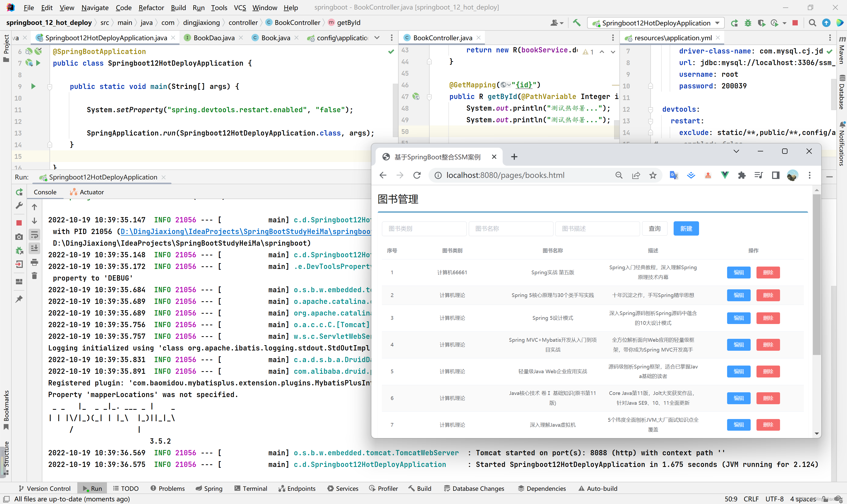Image resolution: width=847 pixels, height=504 pixels.
Task: Toggle Project tool window on left sidebar
Action: tap(6, 48)
